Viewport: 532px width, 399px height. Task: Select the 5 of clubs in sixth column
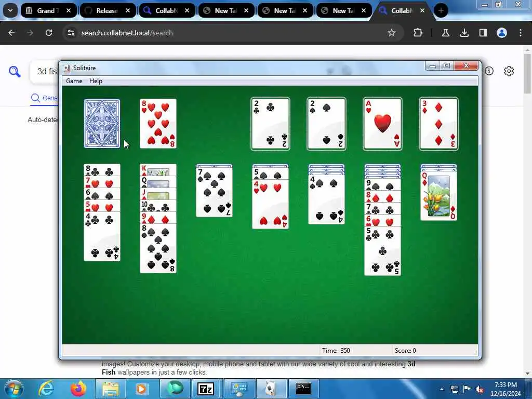click(x=382, y=251)
